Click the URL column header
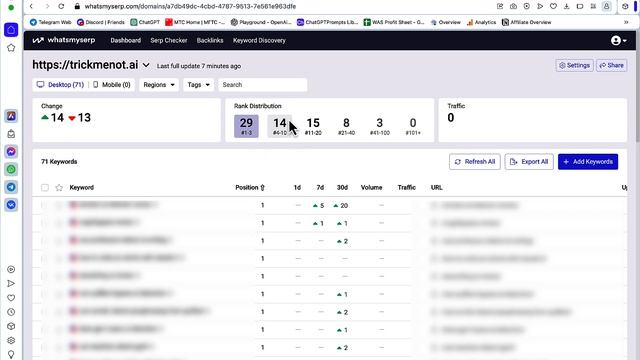This screenshot has height=360, width=640. (x=436, y=187)
